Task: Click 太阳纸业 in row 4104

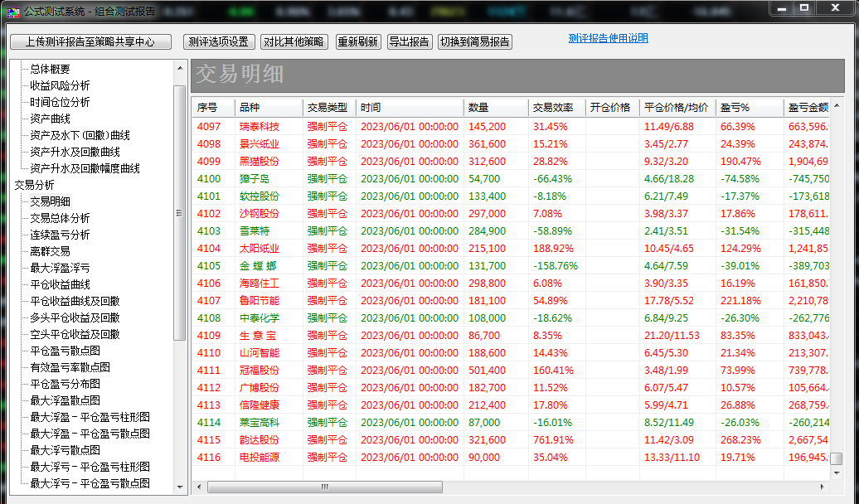Action: pos(260,249)
